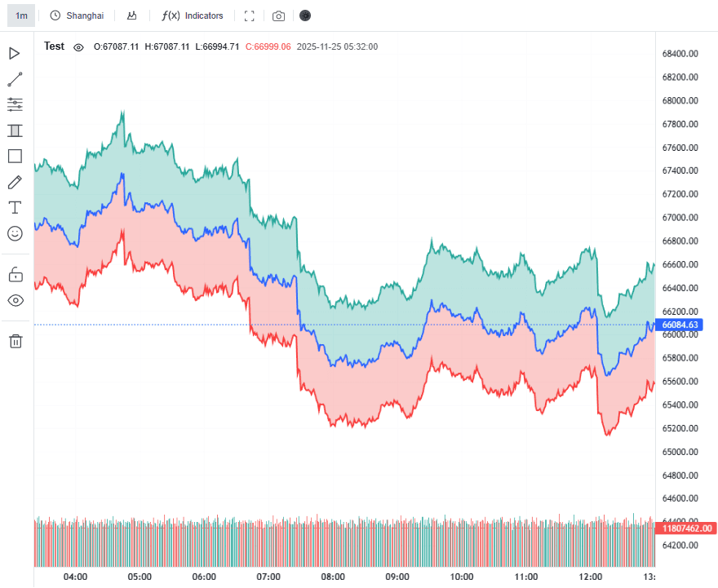The image size is (718, 588).
Task: Select the line segment drawing tool
Action: tap(15, 79)
